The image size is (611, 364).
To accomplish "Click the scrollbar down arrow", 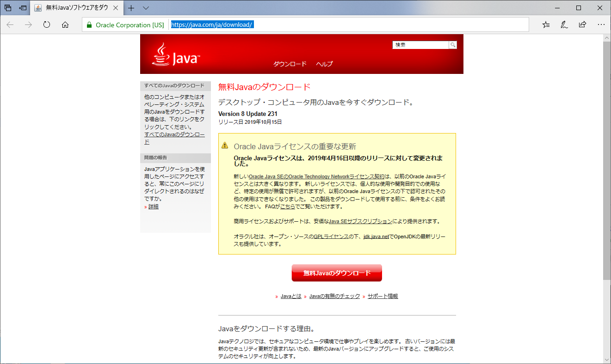I will pos(607,360).
